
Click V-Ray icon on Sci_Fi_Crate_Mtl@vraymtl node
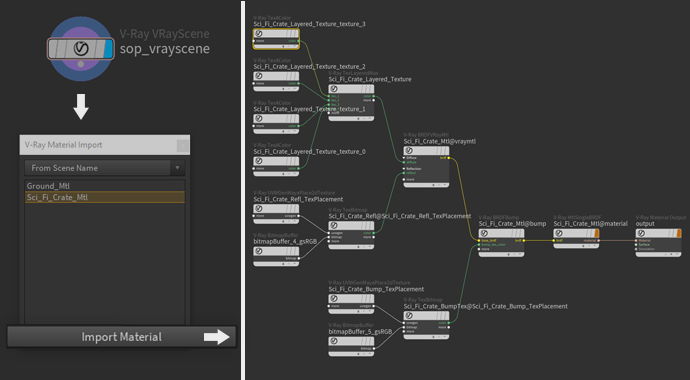point(409,151)
